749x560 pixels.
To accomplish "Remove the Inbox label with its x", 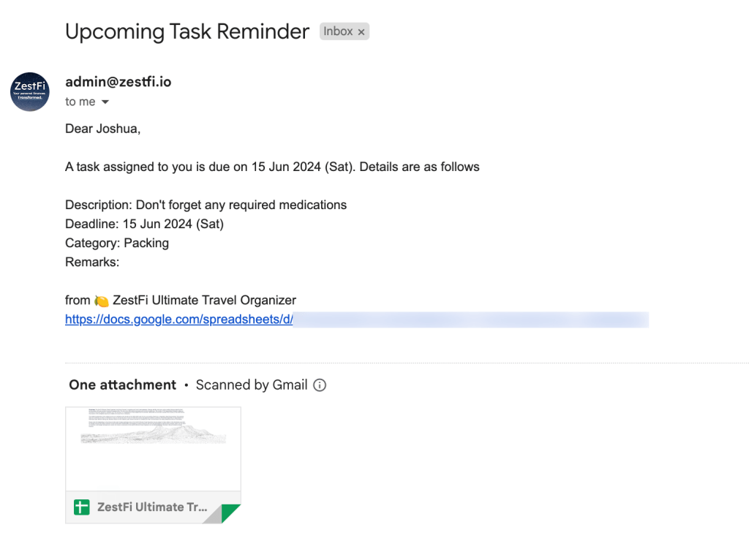I will pos(361,32).
